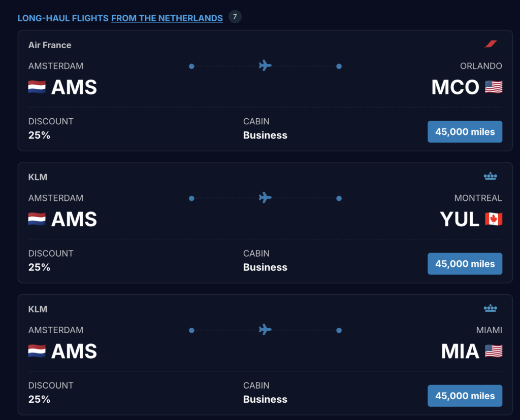Click the Business cabin label on the Miami card

coord(265,399)
